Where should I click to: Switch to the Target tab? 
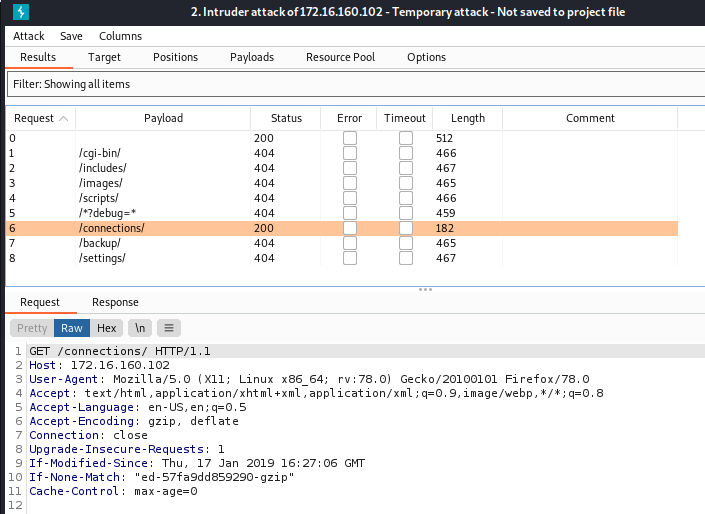coord(104,57)
